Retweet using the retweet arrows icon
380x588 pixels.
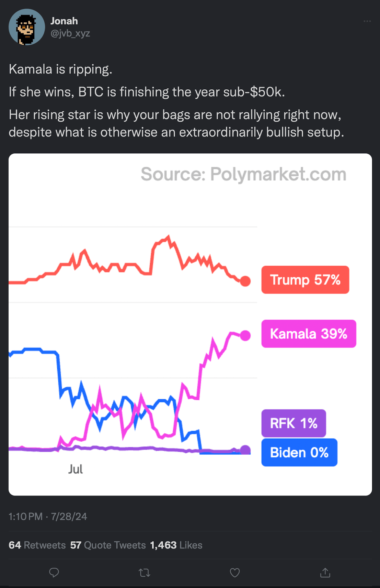(145, 573)
